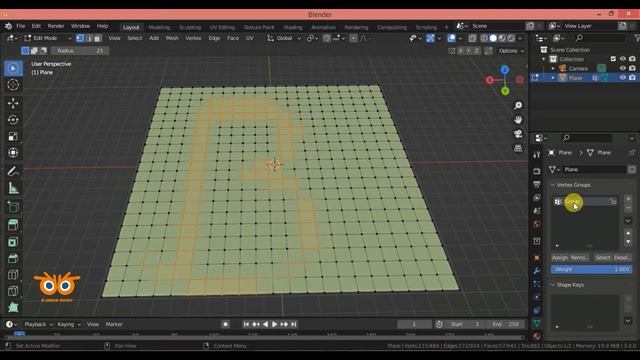640x360 pixels.
Task: Open the Tool properties tab
Action: click(537, 154)
